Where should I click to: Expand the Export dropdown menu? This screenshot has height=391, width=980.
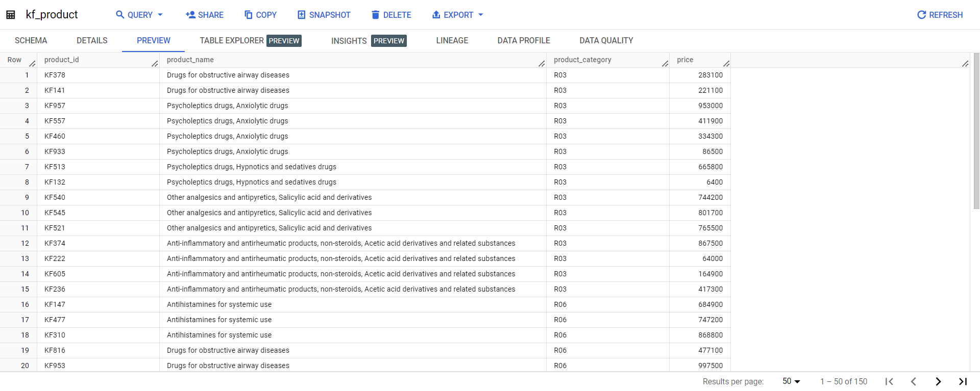coord(457,15)
